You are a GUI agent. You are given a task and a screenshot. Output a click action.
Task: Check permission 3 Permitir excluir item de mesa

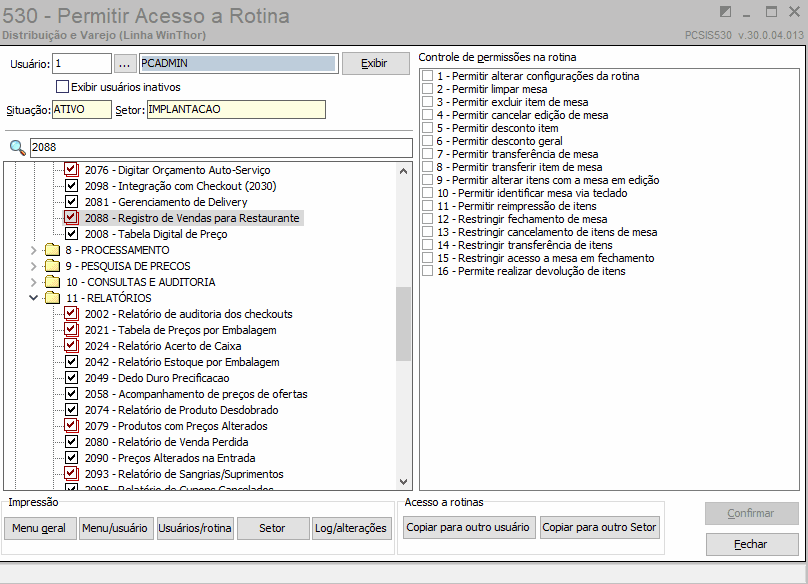tap(427, 102)
